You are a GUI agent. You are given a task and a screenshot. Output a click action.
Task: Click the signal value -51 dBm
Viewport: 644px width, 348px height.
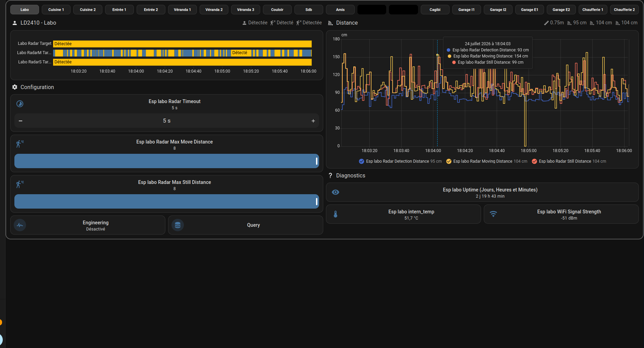point(569,218)
